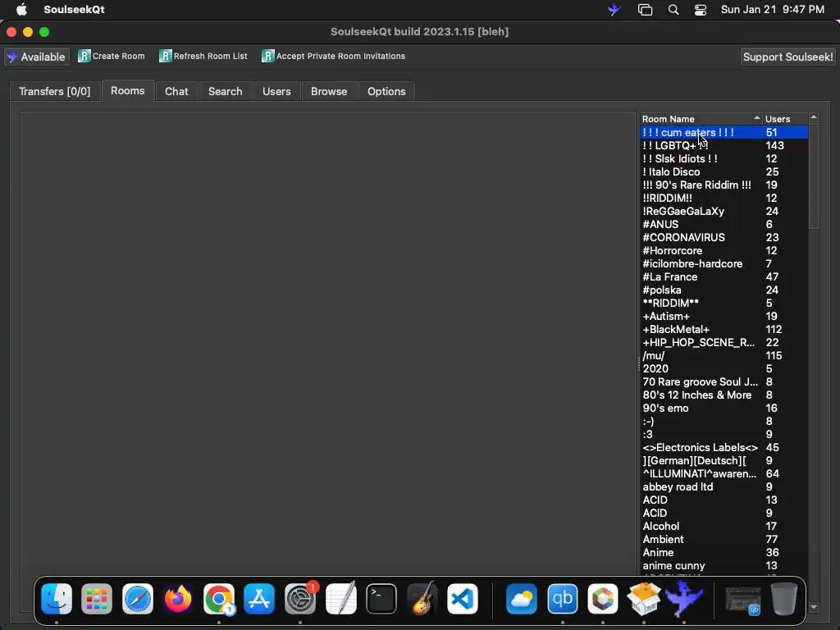Select the #icilombre-hardcore room
The width and height of the screenshot is (840, 630).
[x=724, y=263]
